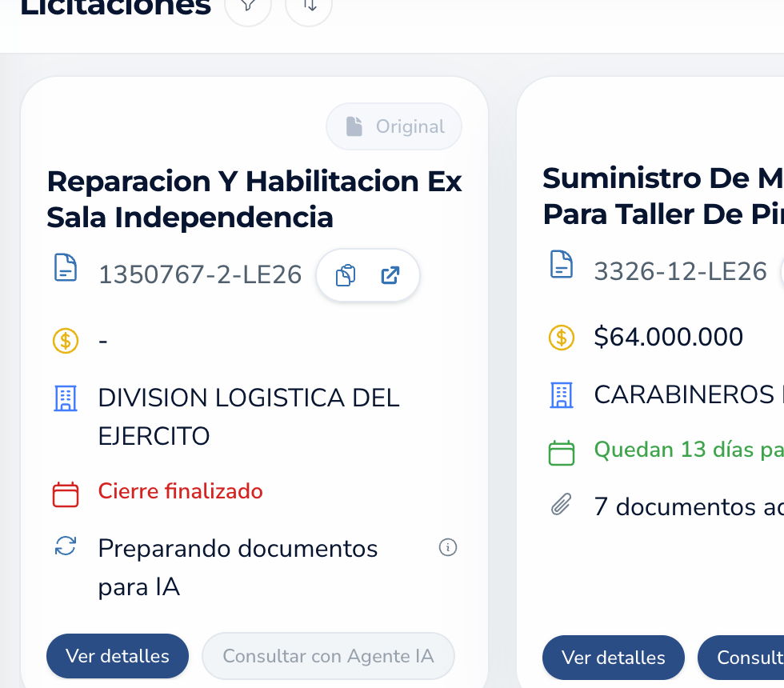The image size is (784, 688).
Task: Click the yellow dollar icon on the $64.000.000 card
Action: click(562, 338)
